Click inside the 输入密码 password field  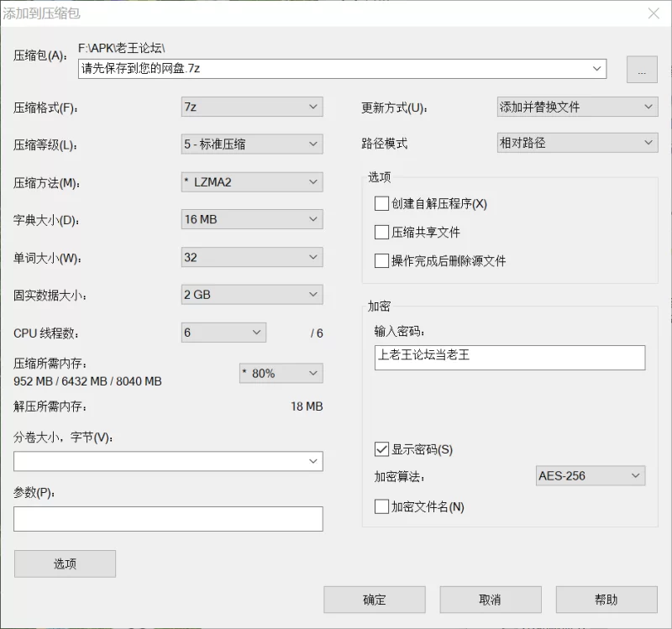point(508,358)
